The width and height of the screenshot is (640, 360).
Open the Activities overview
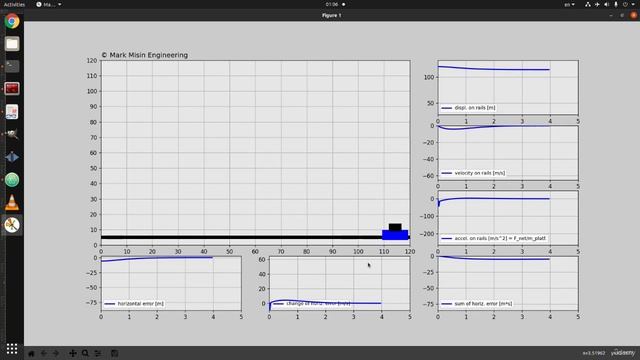pos(14,4)
